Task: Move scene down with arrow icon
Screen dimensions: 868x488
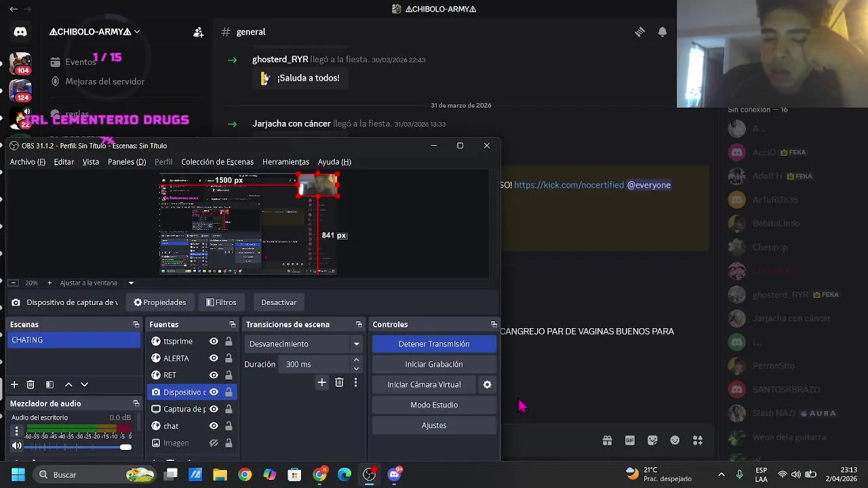Action: [85, 384]
